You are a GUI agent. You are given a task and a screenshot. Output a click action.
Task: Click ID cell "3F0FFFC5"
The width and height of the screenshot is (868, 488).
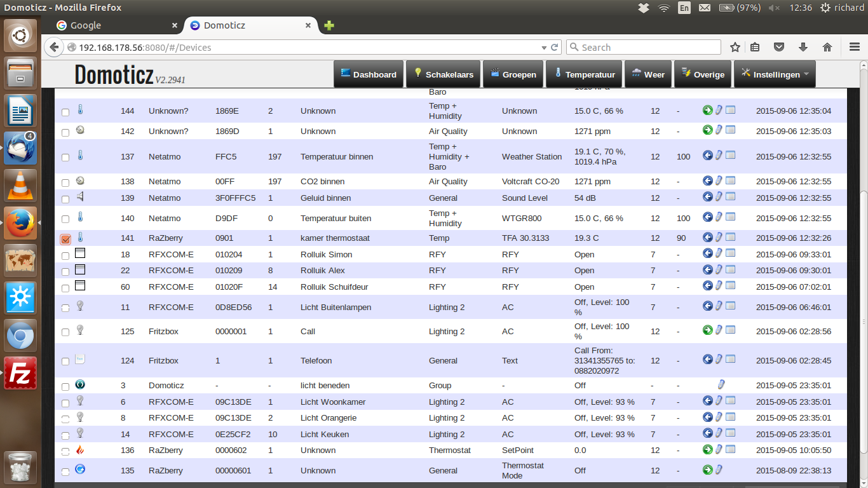tap(236, 198)
